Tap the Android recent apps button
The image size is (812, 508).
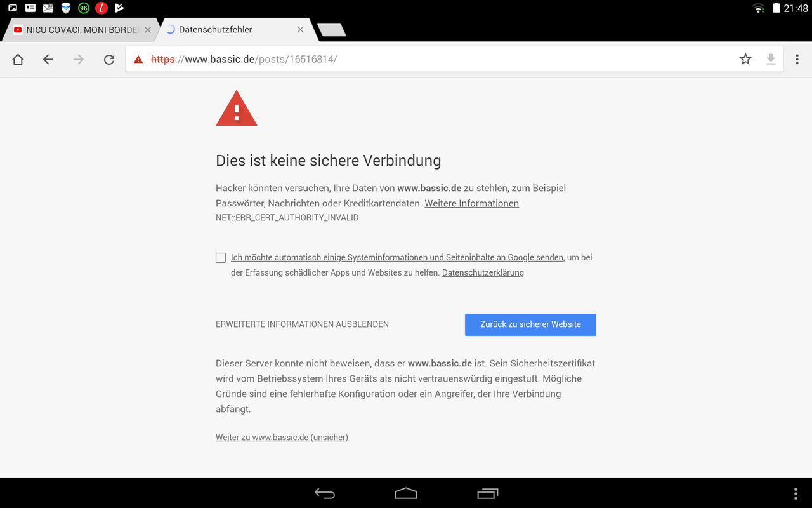[487, 493]
